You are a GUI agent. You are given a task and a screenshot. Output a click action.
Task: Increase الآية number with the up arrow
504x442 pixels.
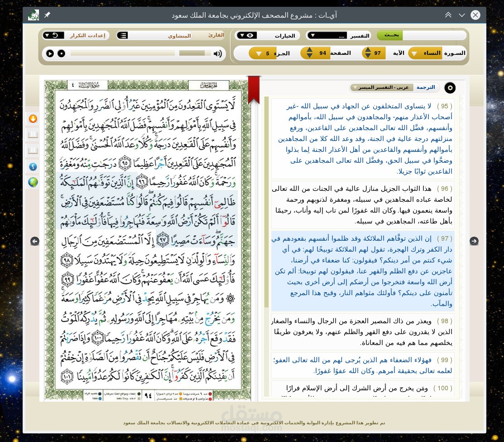click(368, 50)
